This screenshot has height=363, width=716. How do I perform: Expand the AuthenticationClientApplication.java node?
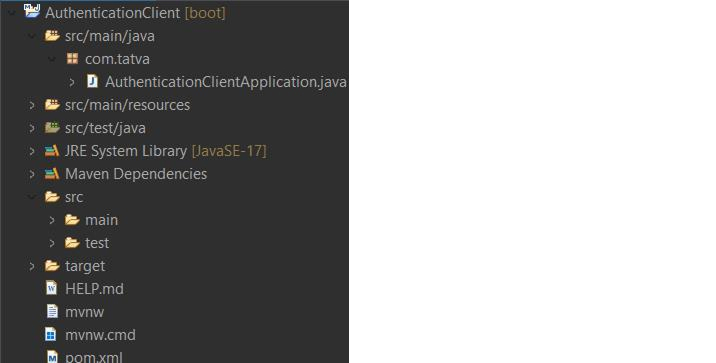72,82
